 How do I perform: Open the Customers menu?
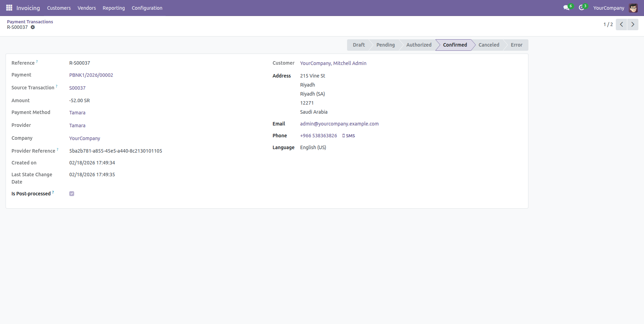pos(59,8)
